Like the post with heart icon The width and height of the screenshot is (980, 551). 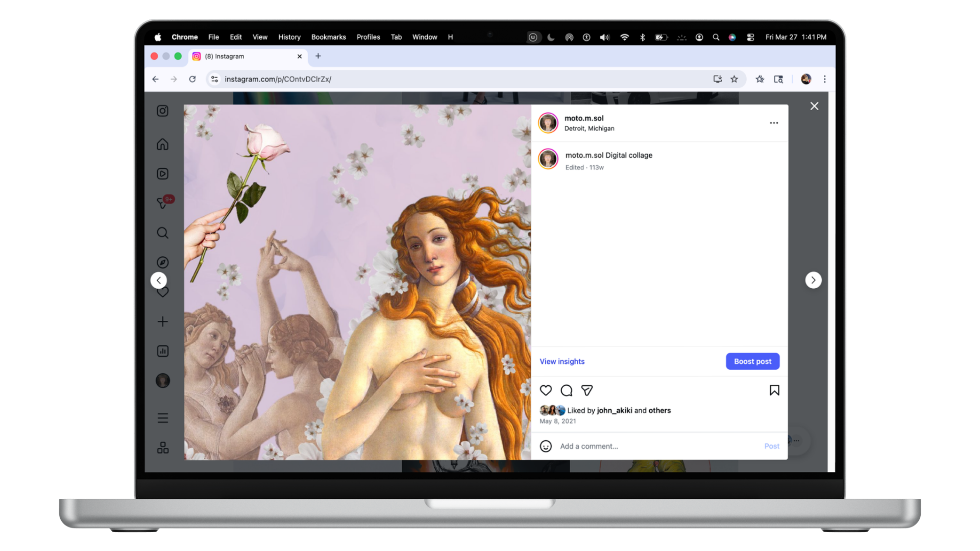[546, 391]
